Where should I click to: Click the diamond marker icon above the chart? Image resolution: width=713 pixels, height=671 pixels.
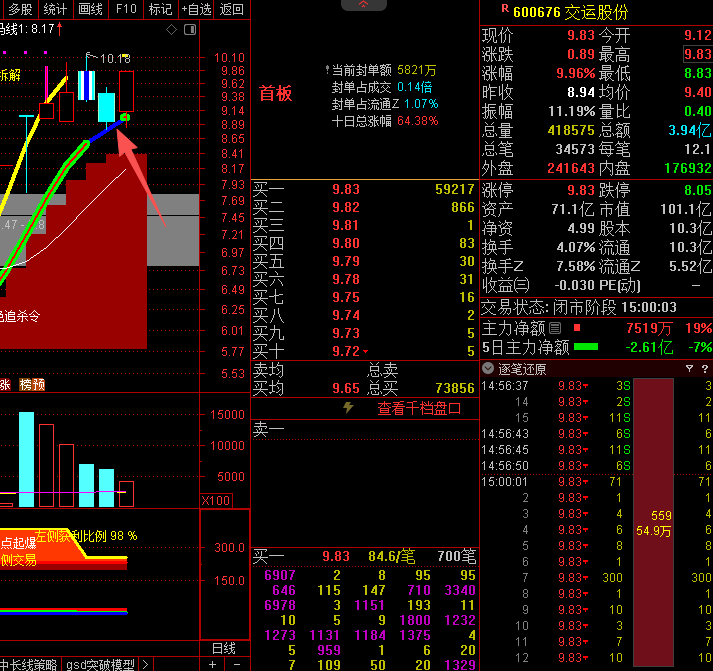point(170,30)
